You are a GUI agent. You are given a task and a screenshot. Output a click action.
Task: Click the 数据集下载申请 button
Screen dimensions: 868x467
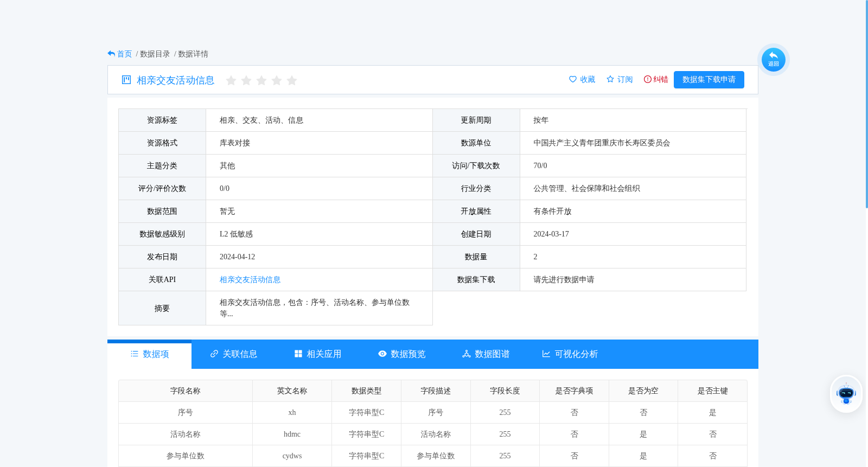709,80
